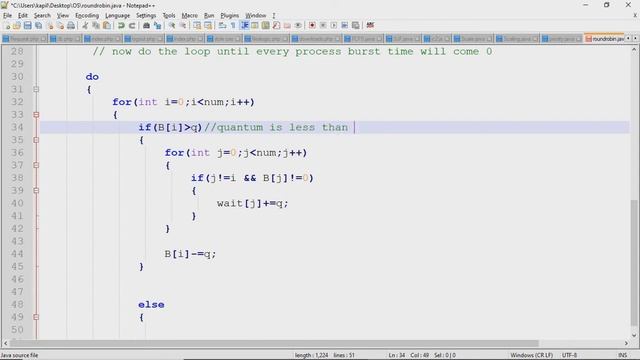Toggle synchronized vertical scrolling
Image resolution: width=640 pixels, height=360 pixels.
[x=197, y=25]
